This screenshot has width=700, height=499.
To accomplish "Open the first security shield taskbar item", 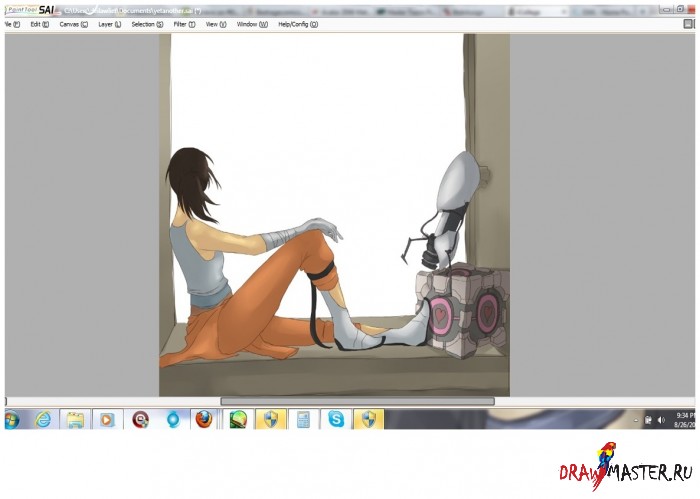I will tap(271, 420).
